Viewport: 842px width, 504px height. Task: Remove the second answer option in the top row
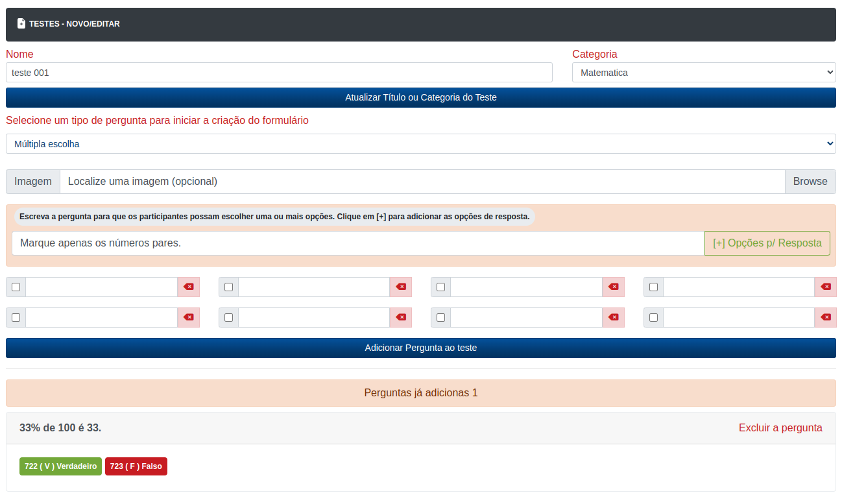pos(401,287)
